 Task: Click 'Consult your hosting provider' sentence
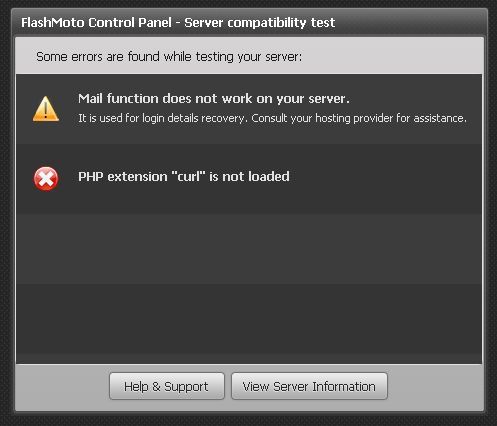click(x=359, y=118)
